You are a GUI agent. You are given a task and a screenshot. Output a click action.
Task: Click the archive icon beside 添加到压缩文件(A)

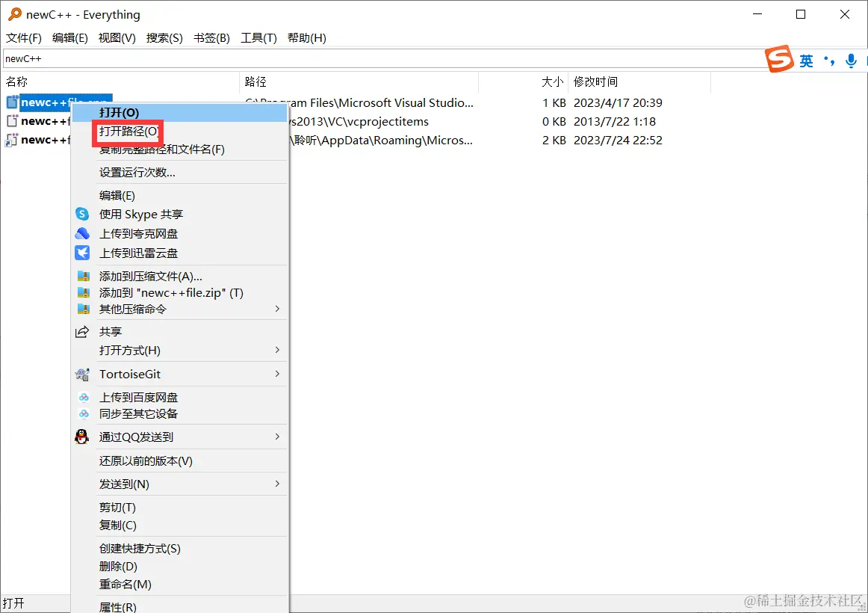[84, 276]
